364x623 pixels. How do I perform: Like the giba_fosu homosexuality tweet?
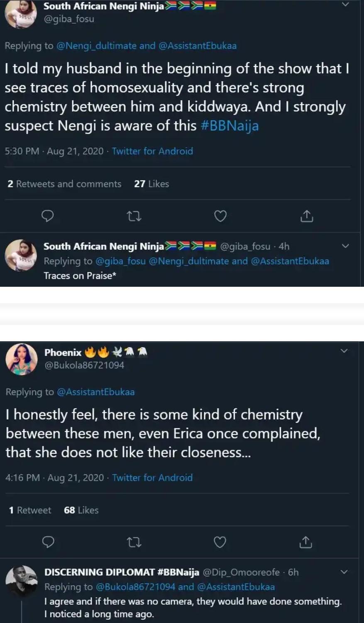coord(220,216)
